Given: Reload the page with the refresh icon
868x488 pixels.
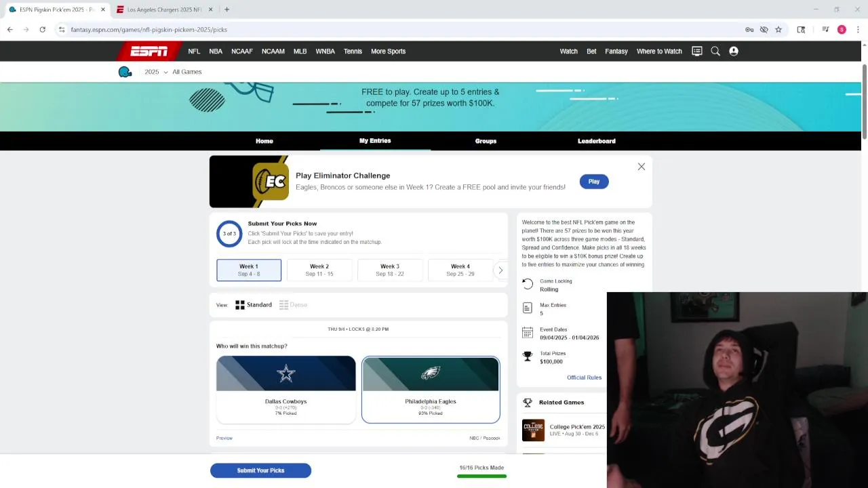Looking at the screenshot, I should tap(42, 29).
